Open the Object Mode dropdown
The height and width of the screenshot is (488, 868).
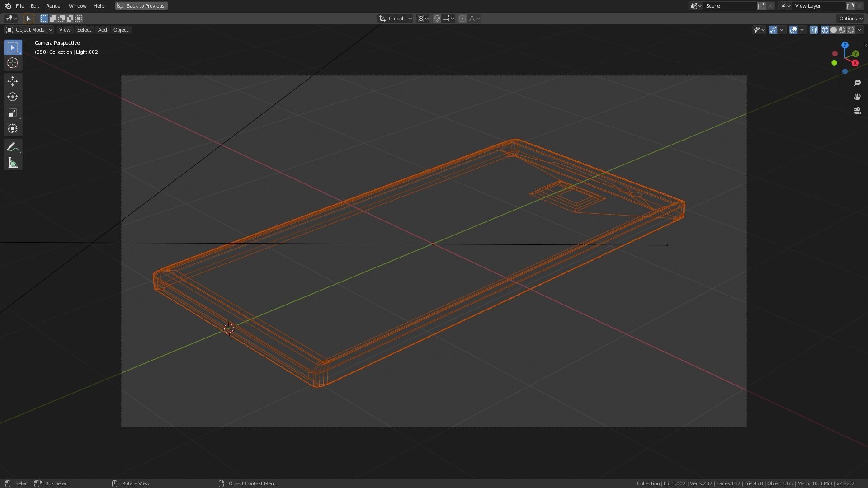coord(29,30)
